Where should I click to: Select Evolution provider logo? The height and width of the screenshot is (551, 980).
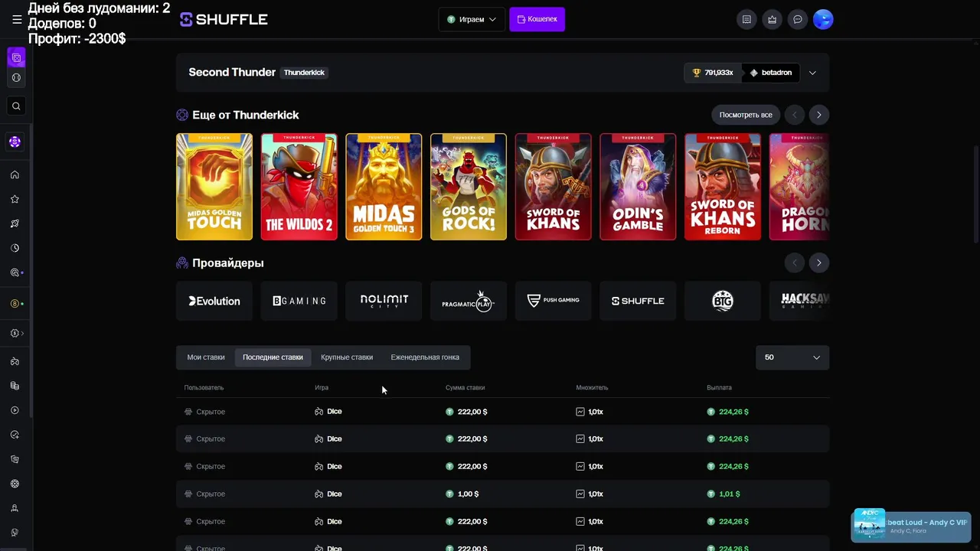[x=214, y=301]
